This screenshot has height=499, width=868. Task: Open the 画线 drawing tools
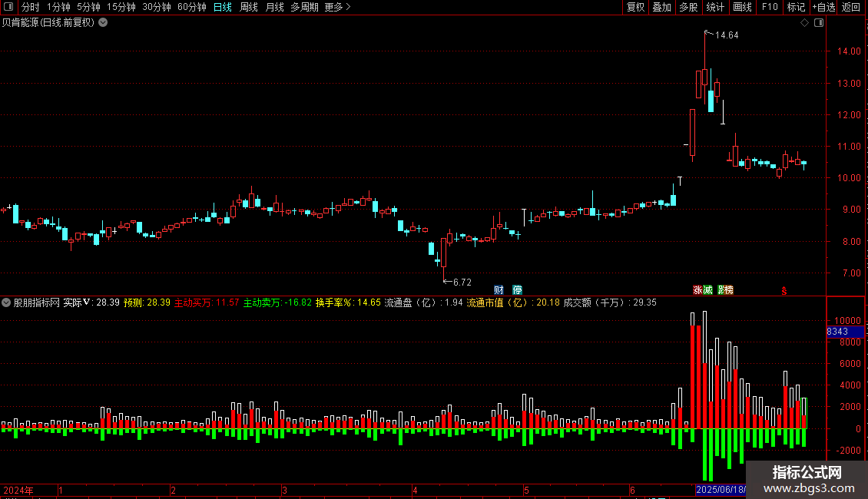[x=742, y=7]
